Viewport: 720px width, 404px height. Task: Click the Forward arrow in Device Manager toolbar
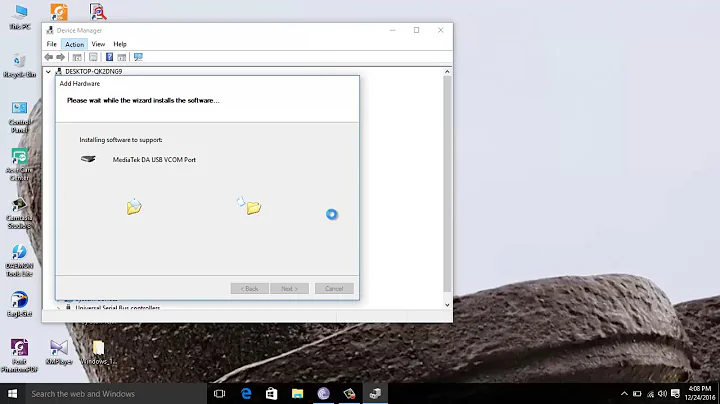(x=61, y=57)
